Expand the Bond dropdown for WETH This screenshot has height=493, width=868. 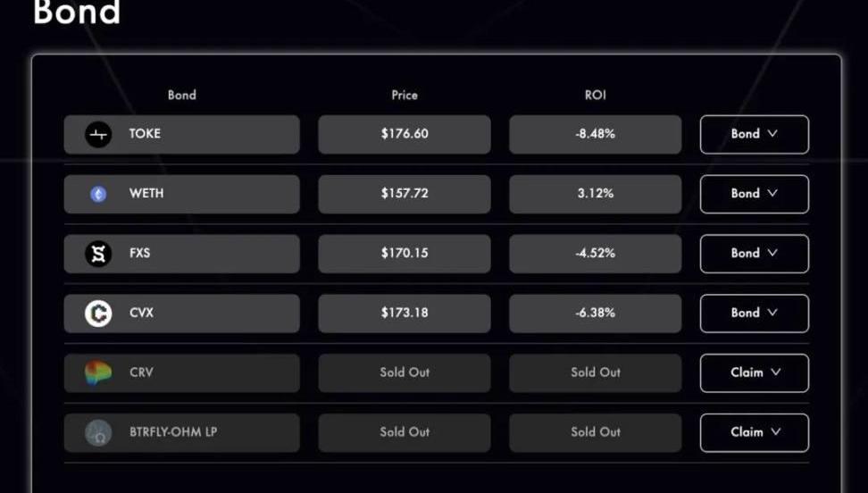[x=754, y=195]
